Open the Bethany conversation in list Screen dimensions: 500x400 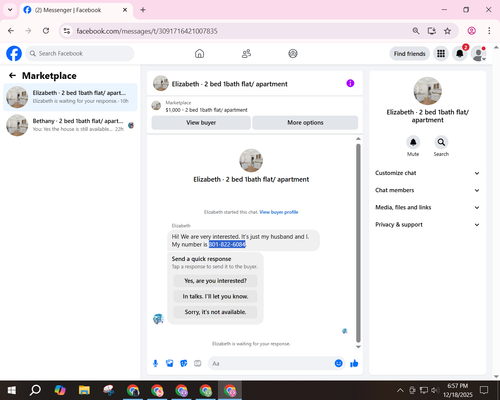(x=70, y=125)
